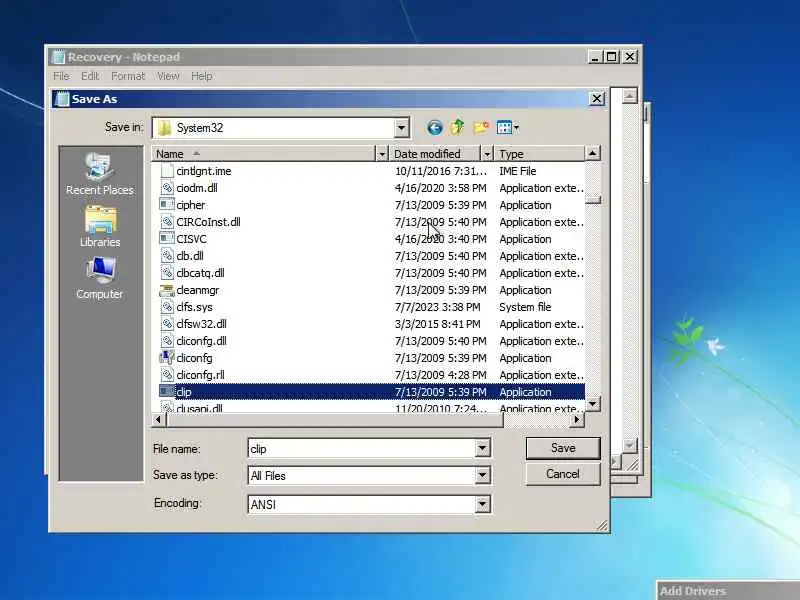Select the clip application icon

click(x=167, y=391)
